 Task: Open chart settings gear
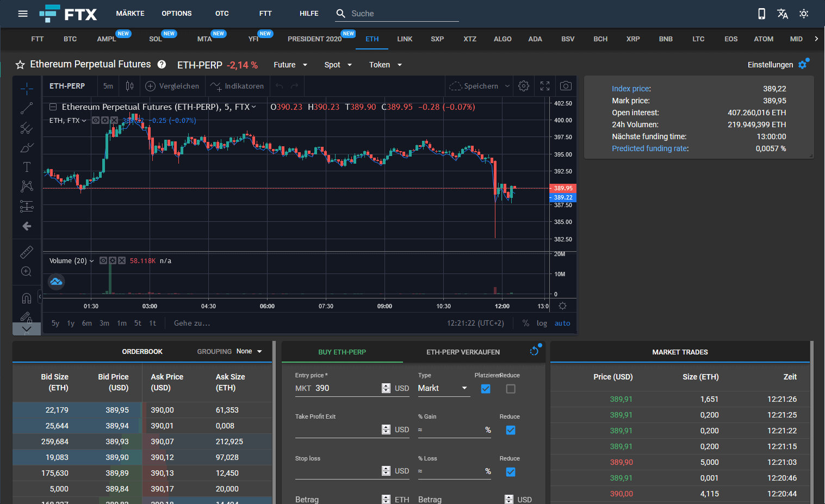pos(524,86)
